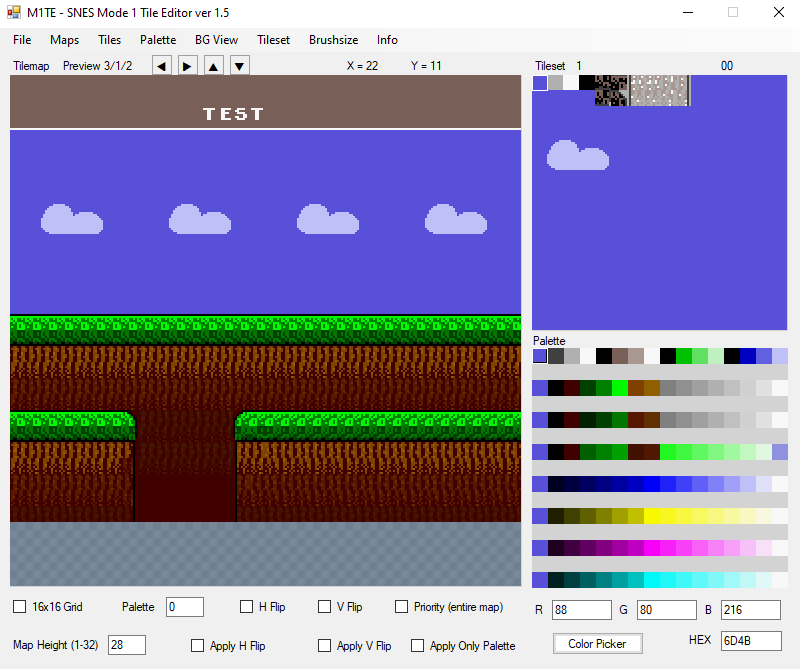Check the Apply Only Palette option
This screenshot has height=669, width=800.
click(418, 646)
